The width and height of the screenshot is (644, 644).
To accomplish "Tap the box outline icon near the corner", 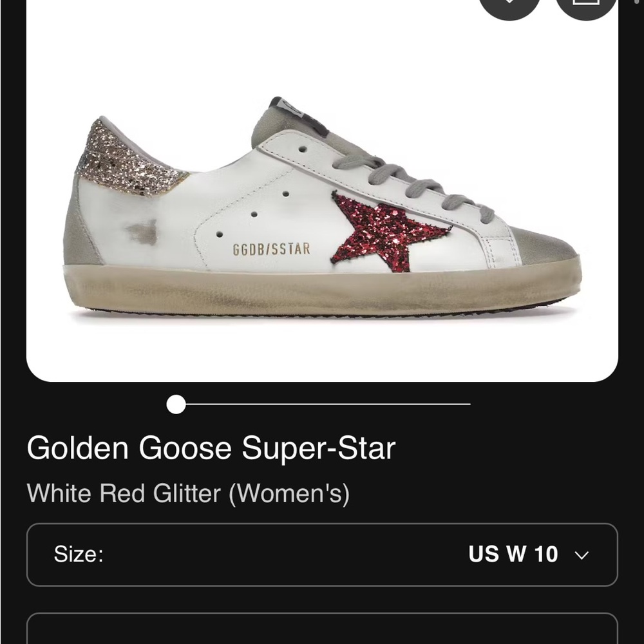I will click(x=585, y=6).
